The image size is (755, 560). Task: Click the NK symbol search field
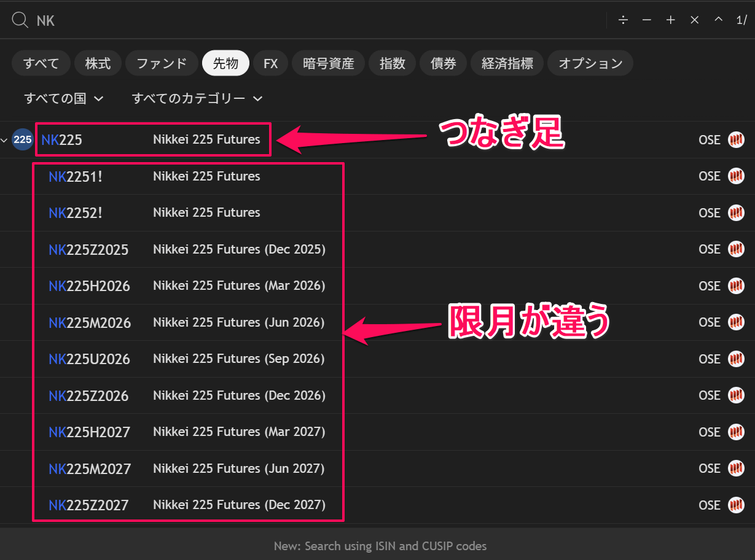click(x=307, y=20)
